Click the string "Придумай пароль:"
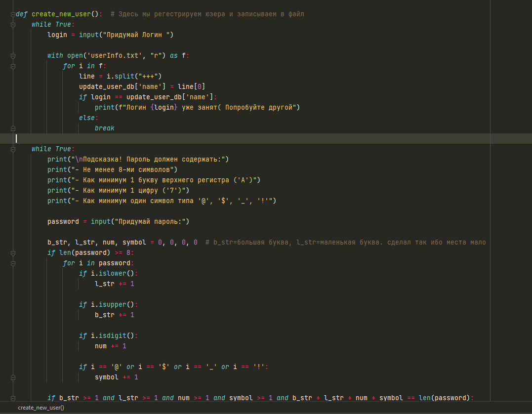532x414 pixels. (x=150, y=222)
